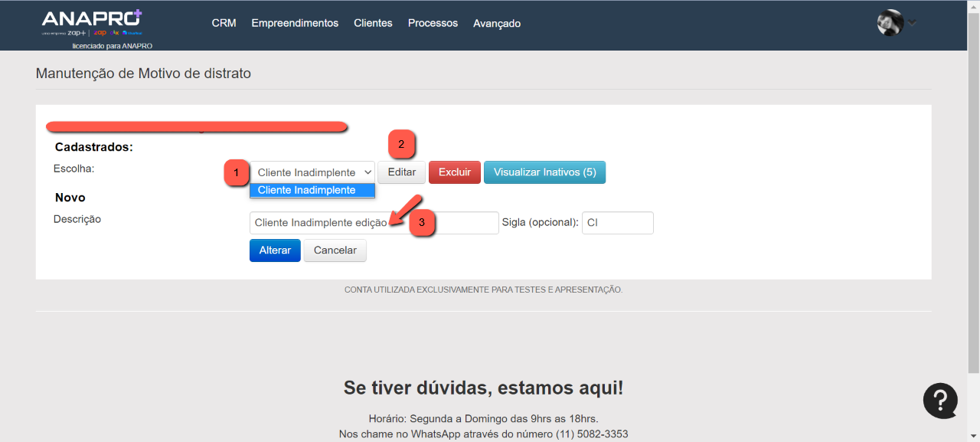The image size is (980, 442).
Task: Click the user profile avatar
Action: point(890,23)
